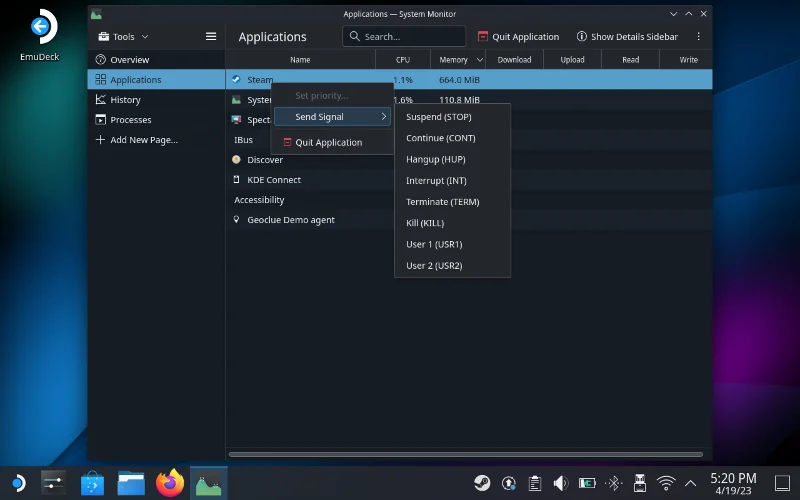Image resolution: width=800 pixels, height=500 pixels.
Task: Open the kebab overflow menu in header
Action: pos(698,37)
